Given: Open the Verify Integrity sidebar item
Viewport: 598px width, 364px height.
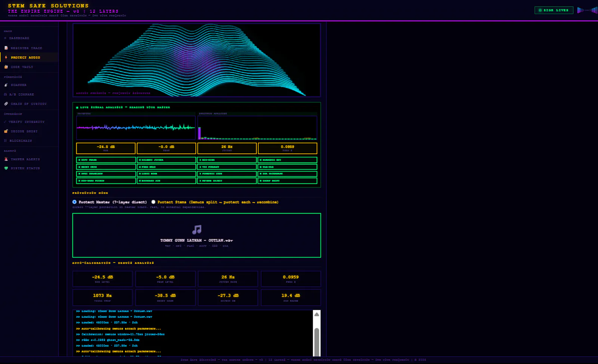Looking at the screenshot, I should point(29,122).
